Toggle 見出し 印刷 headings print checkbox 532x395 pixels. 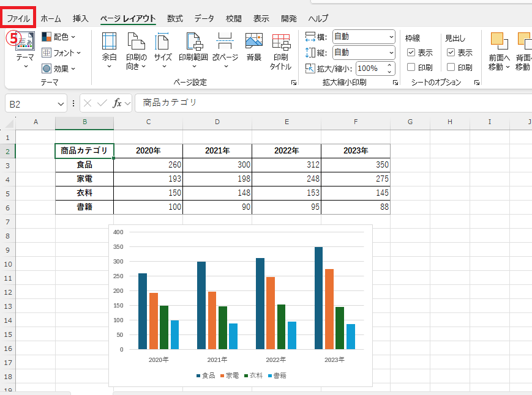click(451, 67)
